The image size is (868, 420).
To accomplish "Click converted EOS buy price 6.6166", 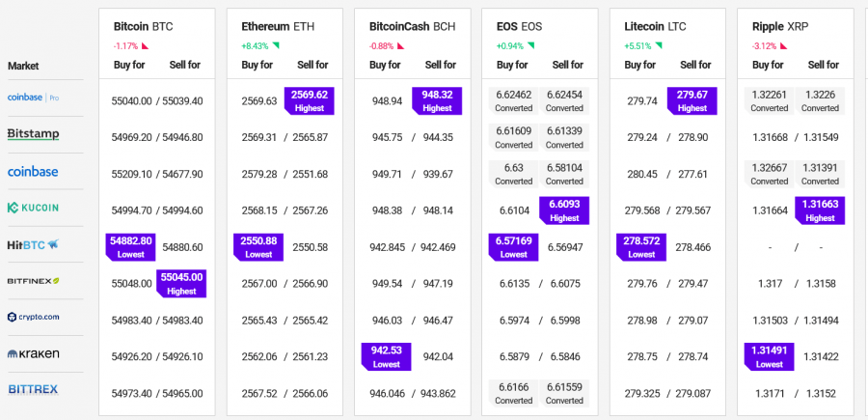I will pos(514,393).
